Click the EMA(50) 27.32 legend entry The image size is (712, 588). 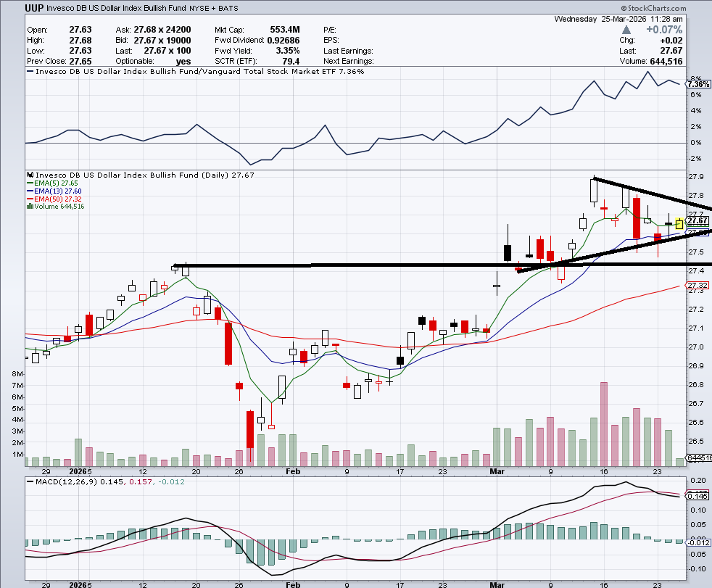click(x=54, y=199)
